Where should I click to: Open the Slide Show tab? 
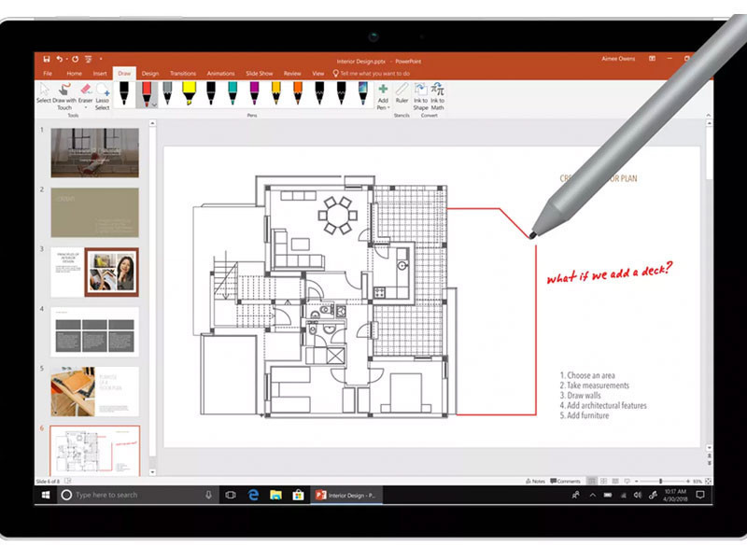[x=258, y=74]
